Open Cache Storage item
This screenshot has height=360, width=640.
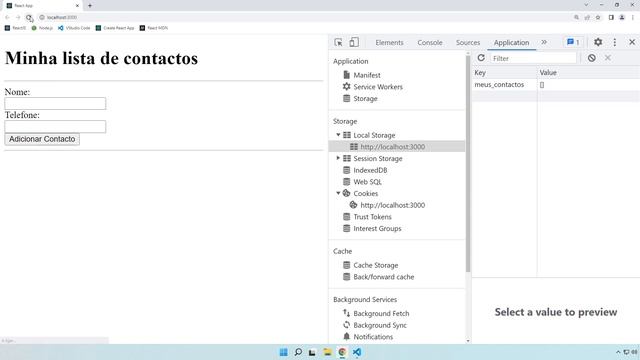371,265
